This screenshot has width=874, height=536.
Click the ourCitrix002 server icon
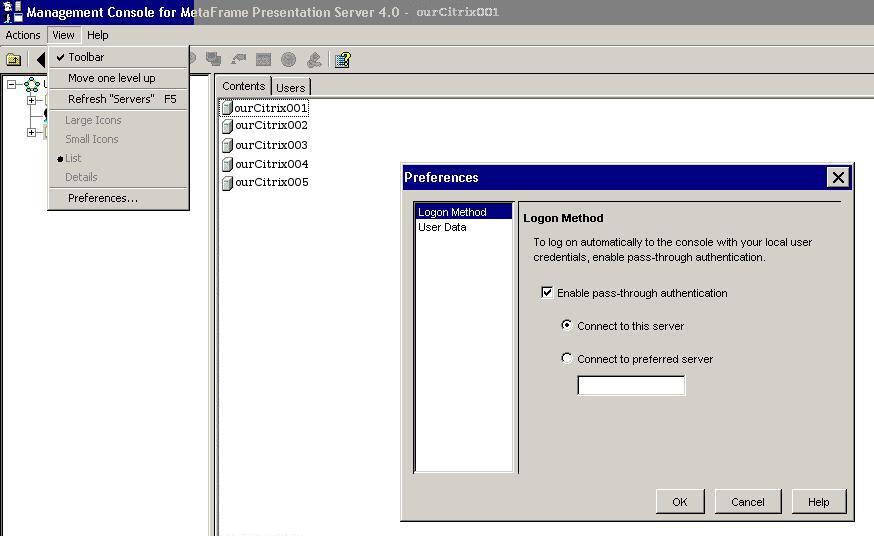pyautogui.click(x=227, y=126)
